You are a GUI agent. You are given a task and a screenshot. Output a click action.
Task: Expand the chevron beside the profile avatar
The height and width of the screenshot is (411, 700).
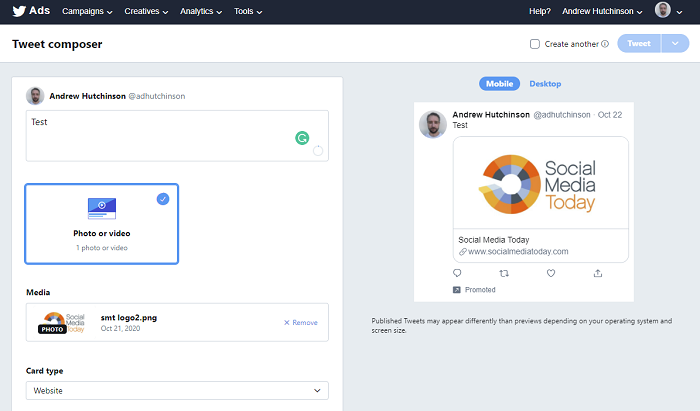[679, 12]
